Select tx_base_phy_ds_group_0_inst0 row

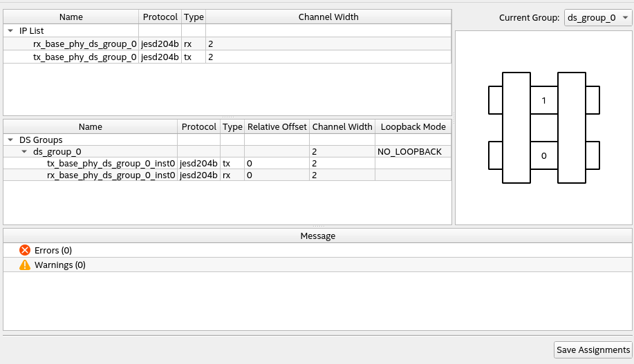[111, 164]
